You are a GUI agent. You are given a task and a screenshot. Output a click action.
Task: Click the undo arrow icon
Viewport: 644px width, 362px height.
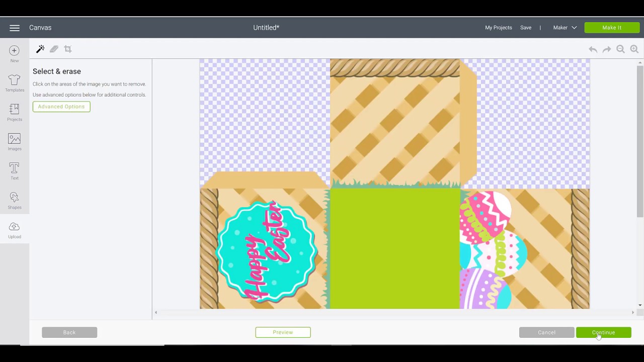click(593, 49)
